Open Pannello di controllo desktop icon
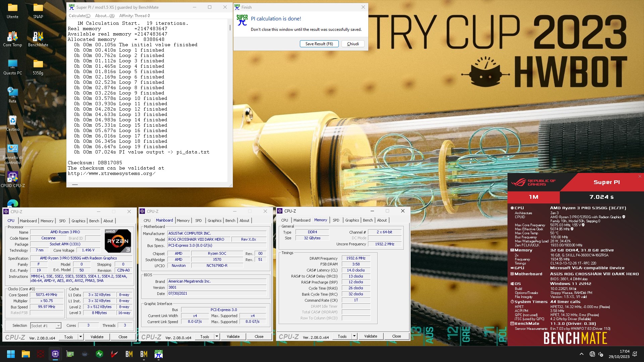644x362 pixels. pos(12,154)
